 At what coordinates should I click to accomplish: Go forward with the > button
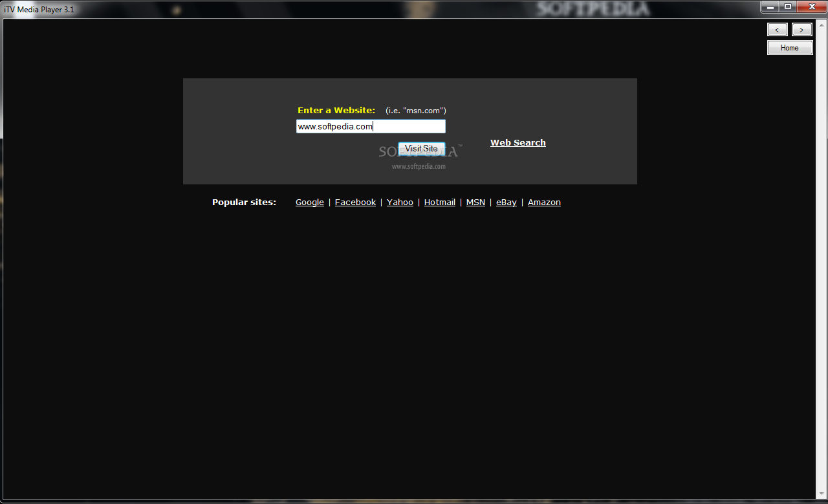click(802, 30)
